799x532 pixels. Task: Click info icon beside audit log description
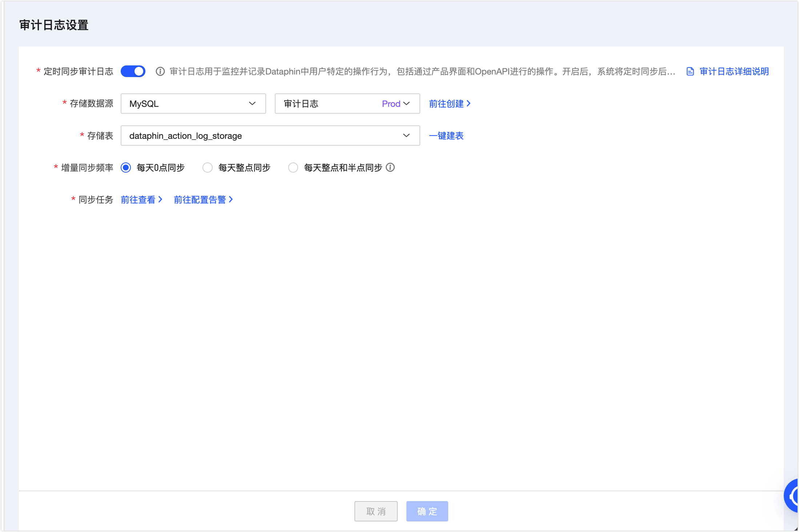click(x=160, y=72)
